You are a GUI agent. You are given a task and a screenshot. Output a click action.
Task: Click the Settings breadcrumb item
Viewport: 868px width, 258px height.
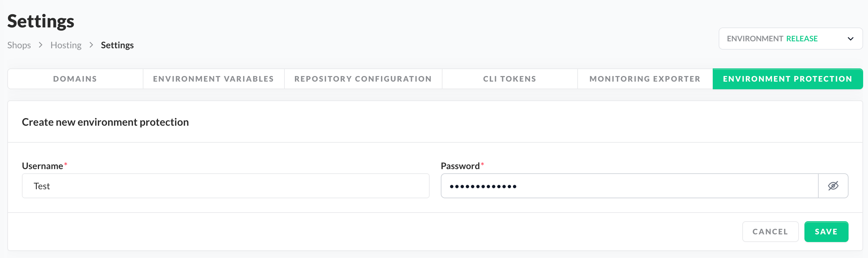pyautogui.click(x=117, y=45)
